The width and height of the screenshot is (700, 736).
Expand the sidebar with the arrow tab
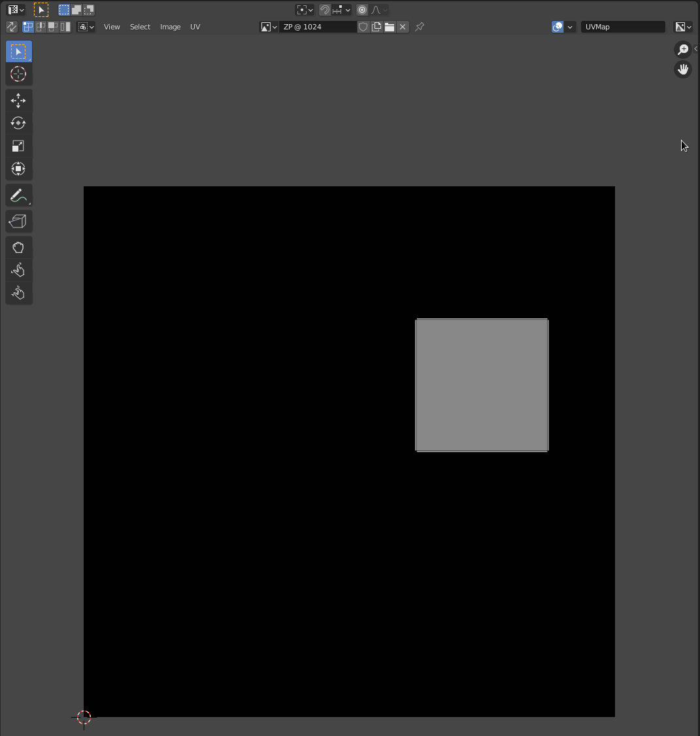pos(696,49)
